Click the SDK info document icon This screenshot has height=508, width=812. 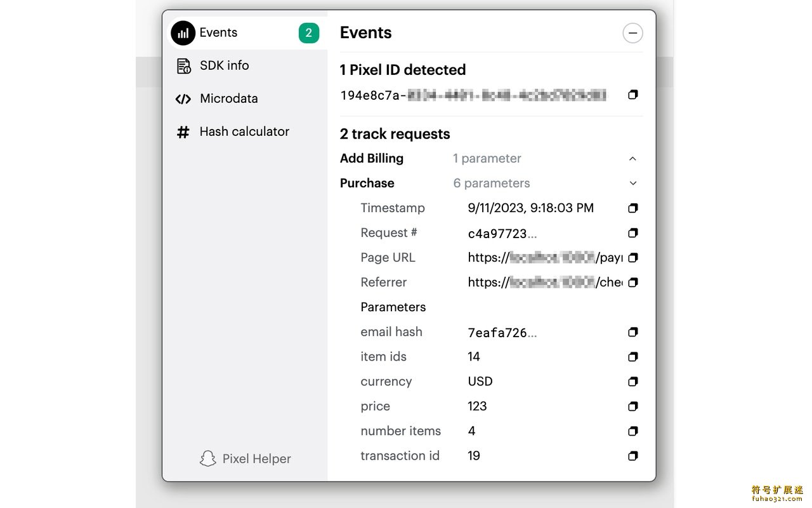pos(183,66)
